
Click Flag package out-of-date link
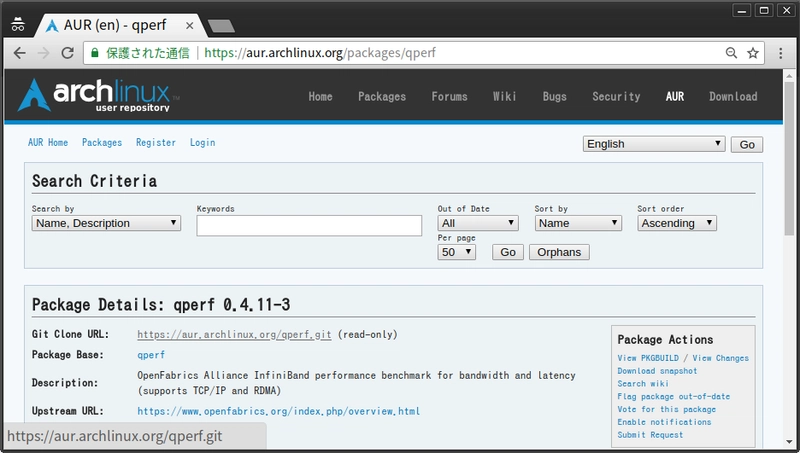[673, 396]
